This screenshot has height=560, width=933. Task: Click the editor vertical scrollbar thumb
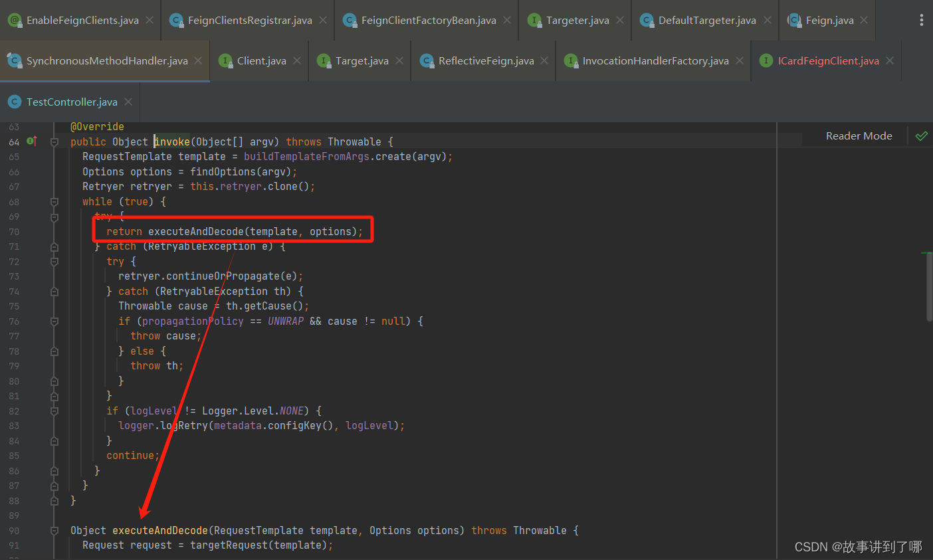[x=929, y=287]
